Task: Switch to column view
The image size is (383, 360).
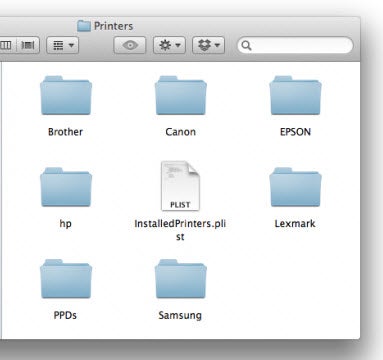Action: pyautogui.click(x=6, y=45)
